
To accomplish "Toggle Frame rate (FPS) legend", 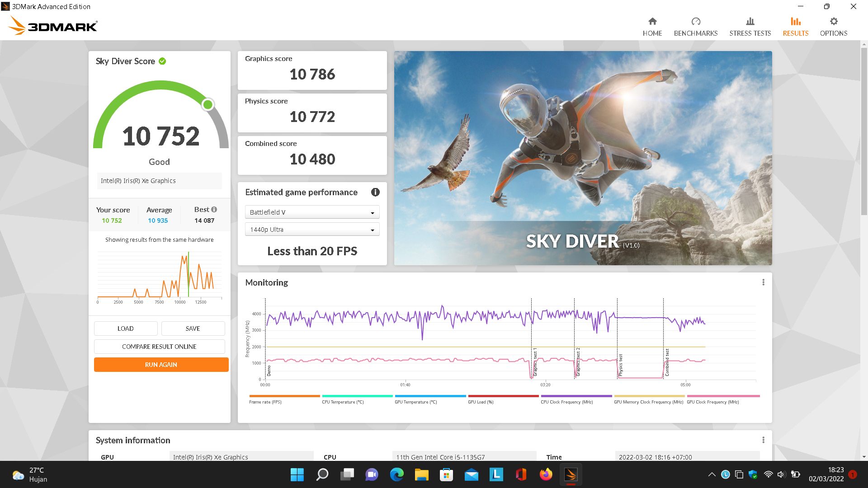I will [x=284, y=399].
